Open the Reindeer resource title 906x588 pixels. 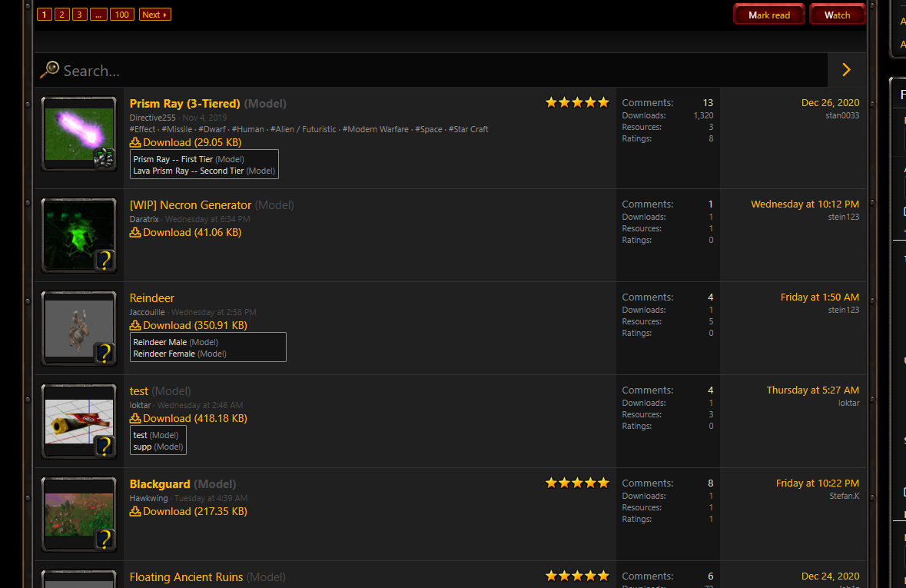152,298
